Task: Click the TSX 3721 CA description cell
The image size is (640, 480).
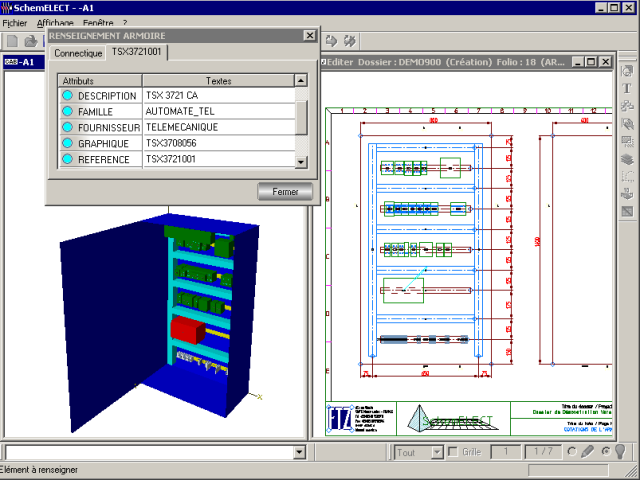Action: coord(219,96)
